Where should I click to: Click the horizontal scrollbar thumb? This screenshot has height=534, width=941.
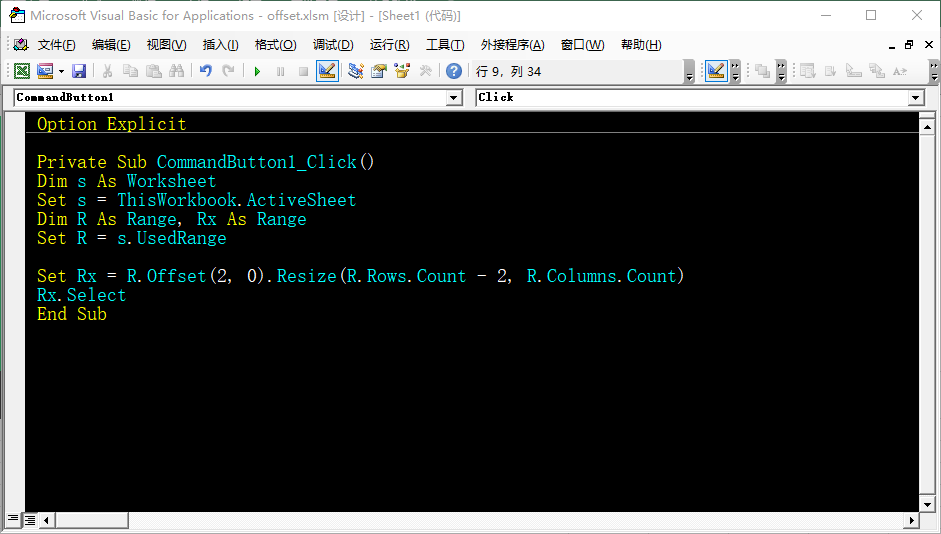click(91, 520)
